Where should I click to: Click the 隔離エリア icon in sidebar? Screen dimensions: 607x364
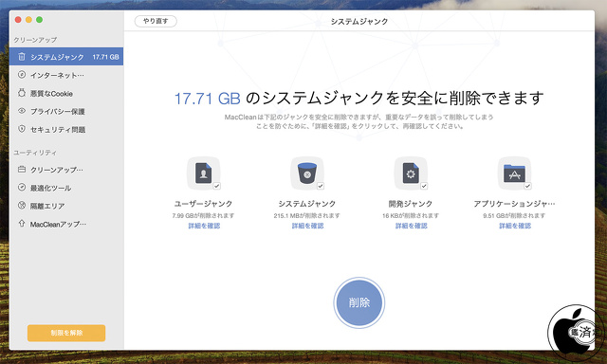click(x=22, y=206)
